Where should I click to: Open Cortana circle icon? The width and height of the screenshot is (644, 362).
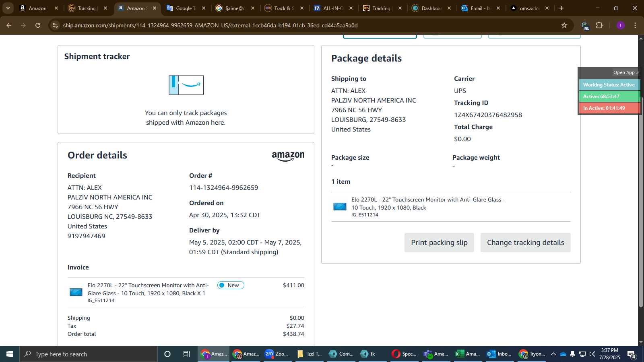[167, 354]
